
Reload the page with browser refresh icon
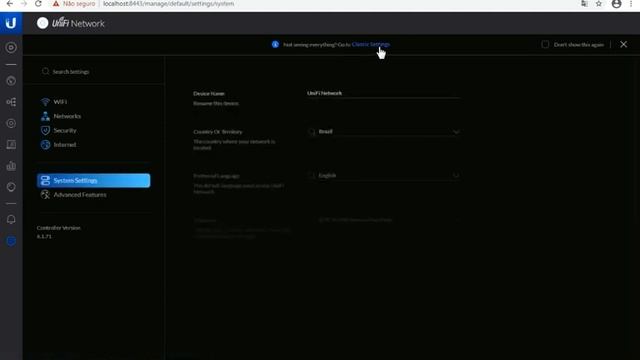(38, 4)
